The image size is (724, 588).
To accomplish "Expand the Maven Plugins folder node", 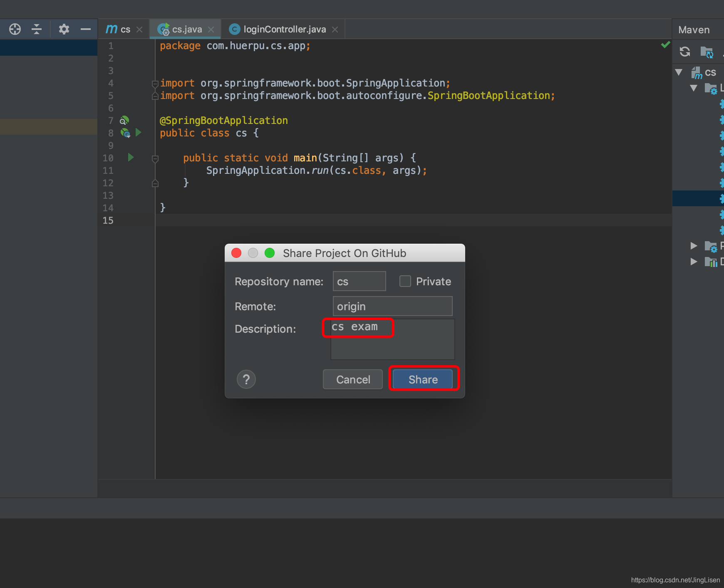I will click(x=694, y=246).
